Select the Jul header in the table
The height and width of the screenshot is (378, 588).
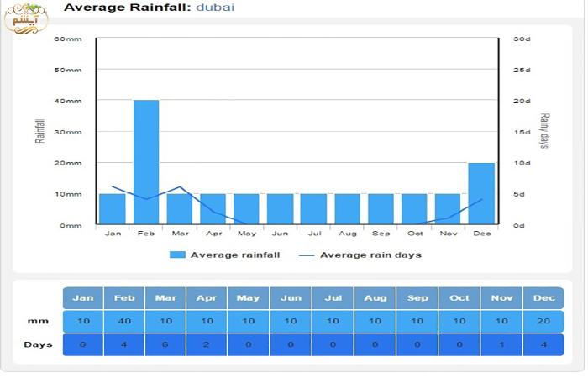tap(333, 298)
